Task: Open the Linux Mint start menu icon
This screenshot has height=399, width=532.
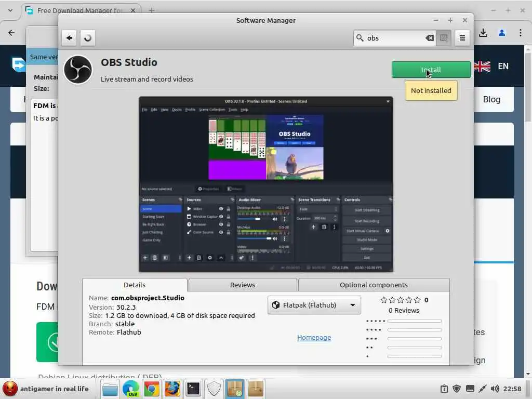Action: tap(10, 389)
